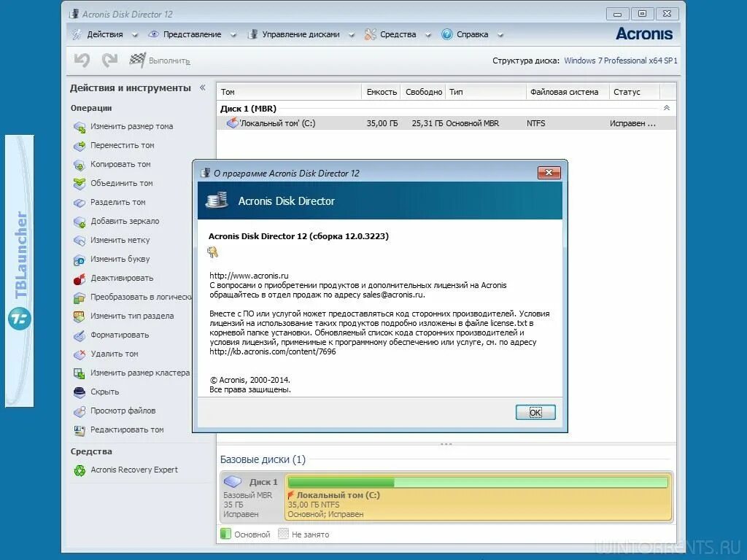Click the key icon in About dialog
The height and width of the screenshot is (560, 747).
tap(212, 252)
